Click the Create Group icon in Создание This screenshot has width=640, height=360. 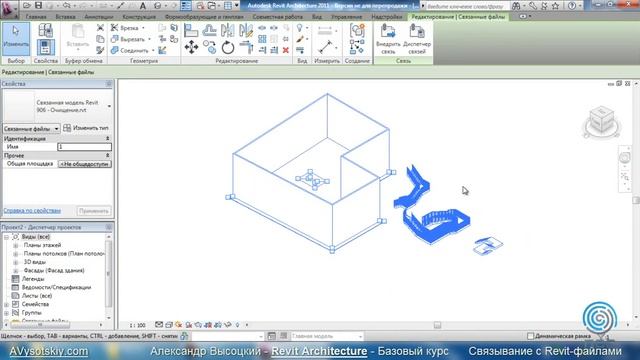357,30
